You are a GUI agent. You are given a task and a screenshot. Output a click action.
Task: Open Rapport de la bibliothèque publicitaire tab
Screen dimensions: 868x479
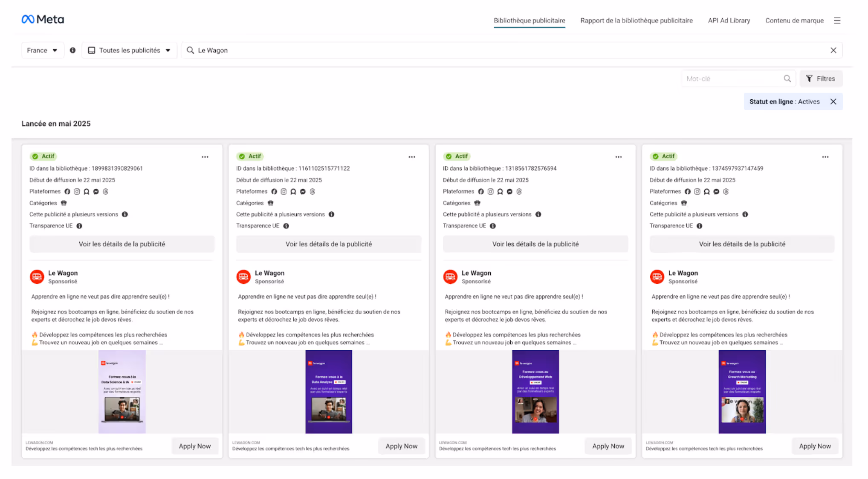point(637,20)
